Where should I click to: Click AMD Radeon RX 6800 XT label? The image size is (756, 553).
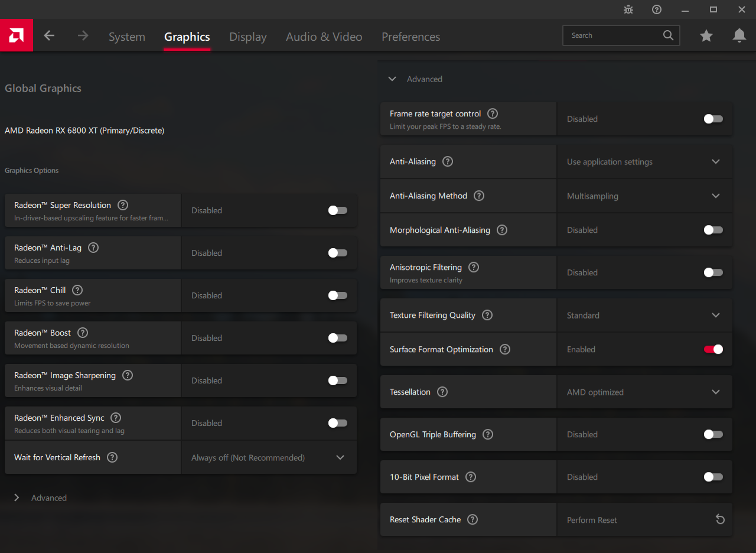coord(84,131)
